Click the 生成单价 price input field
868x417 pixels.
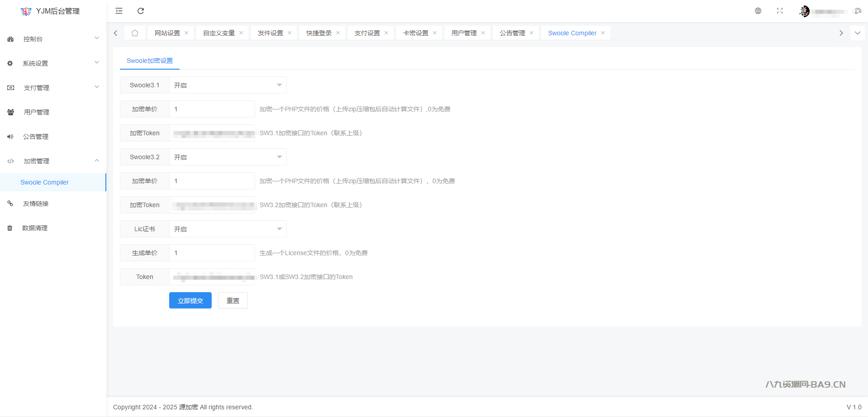click(x=212, y=253)
